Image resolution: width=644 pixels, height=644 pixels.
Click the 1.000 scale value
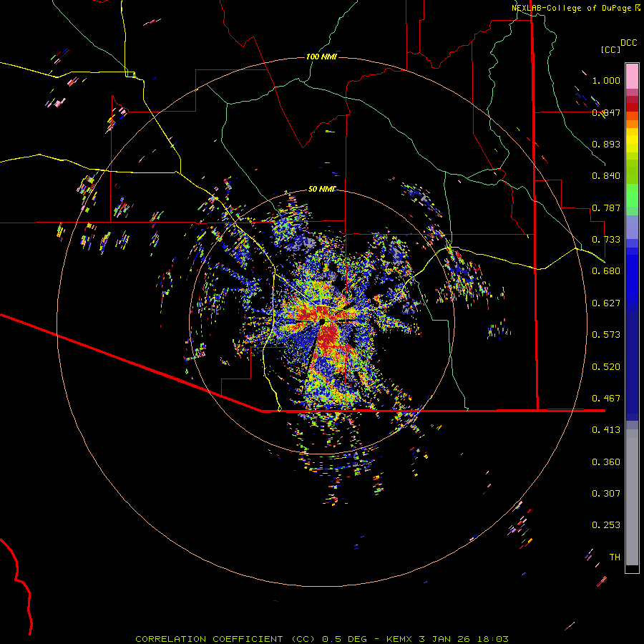[606, 80]
